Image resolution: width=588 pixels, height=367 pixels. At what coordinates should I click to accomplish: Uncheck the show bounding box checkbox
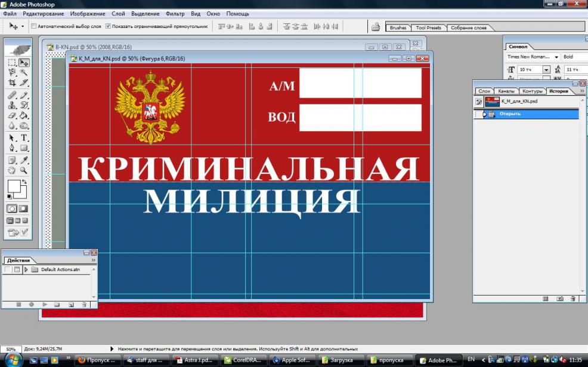108,26
